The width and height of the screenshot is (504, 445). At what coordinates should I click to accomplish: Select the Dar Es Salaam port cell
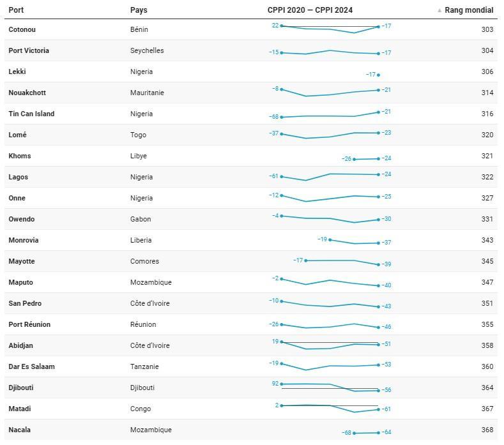pyautogui.click(x=31, y=366)
